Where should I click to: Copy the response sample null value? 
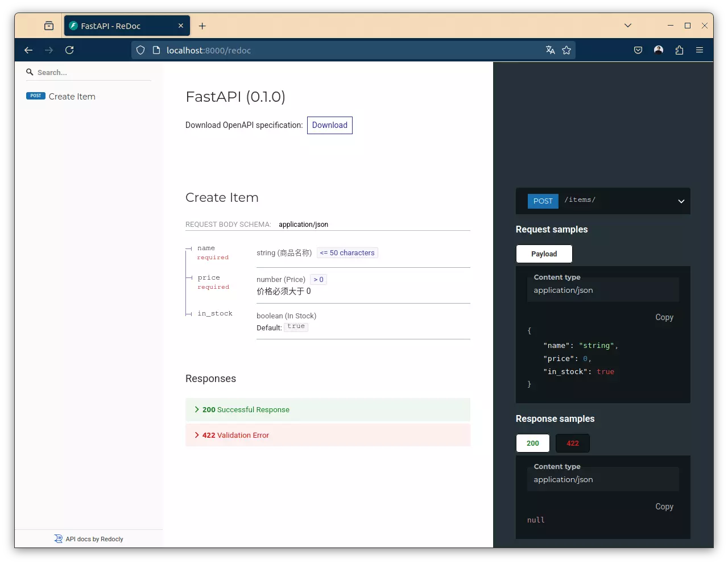tap(664, 507)
